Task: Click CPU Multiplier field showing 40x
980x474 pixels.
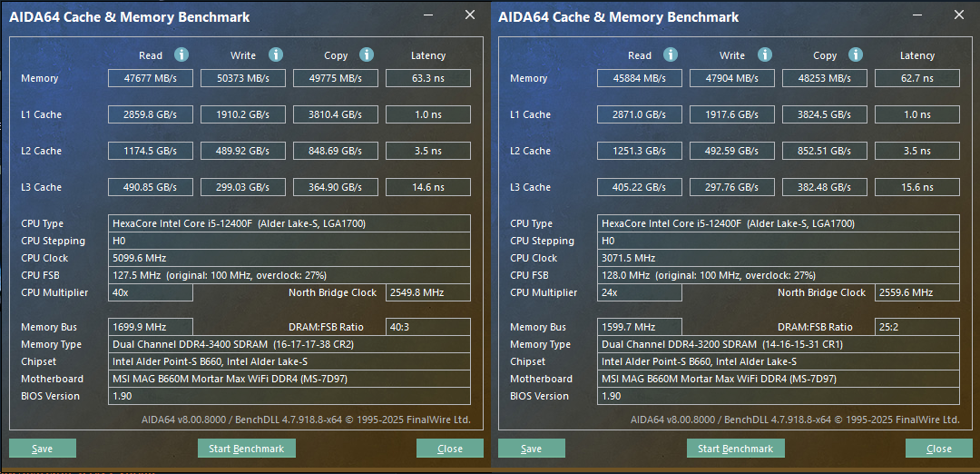Action: tap(151, 292)
